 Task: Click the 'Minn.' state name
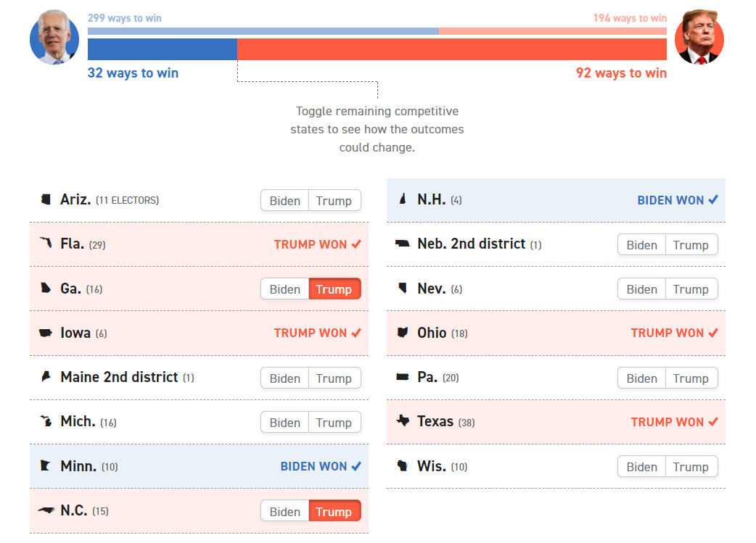pos(78,466)
